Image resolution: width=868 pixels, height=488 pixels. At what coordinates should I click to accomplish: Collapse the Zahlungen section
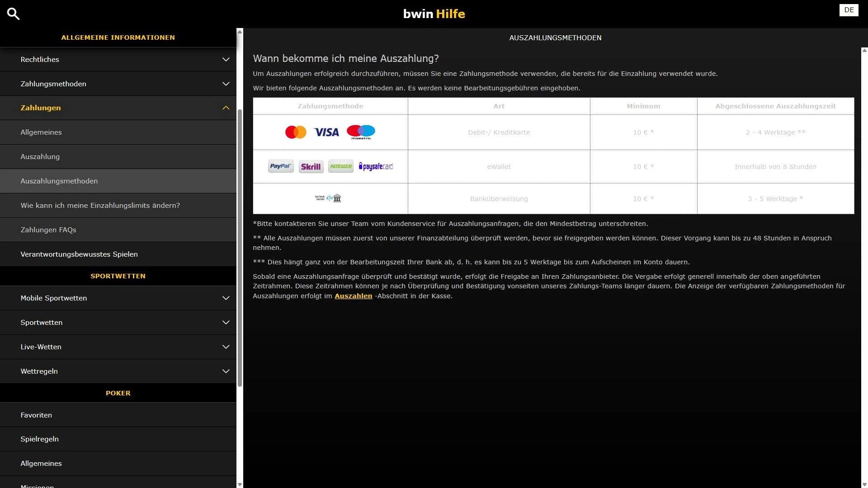[x=226, y=108]
